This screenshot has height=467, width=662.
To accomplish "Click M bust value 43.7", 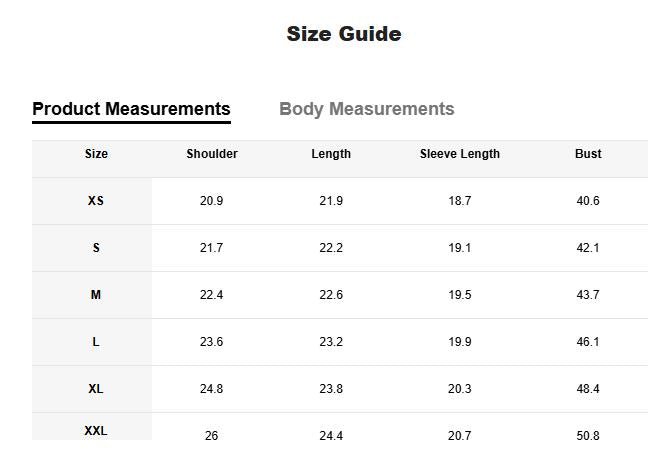I will [x=588, y=295].
